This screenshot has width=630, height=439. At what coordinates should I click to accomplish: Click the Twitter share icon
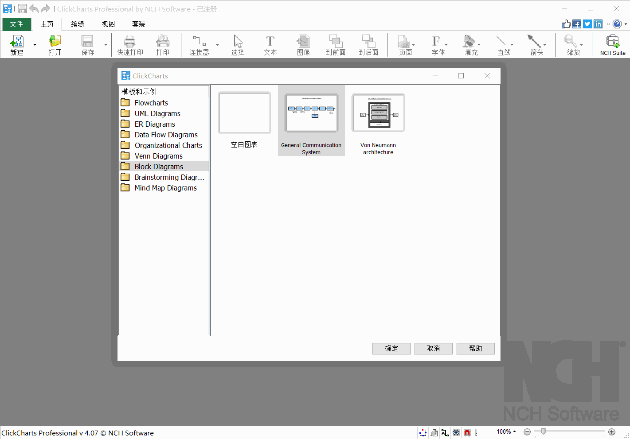coord(587,24)
